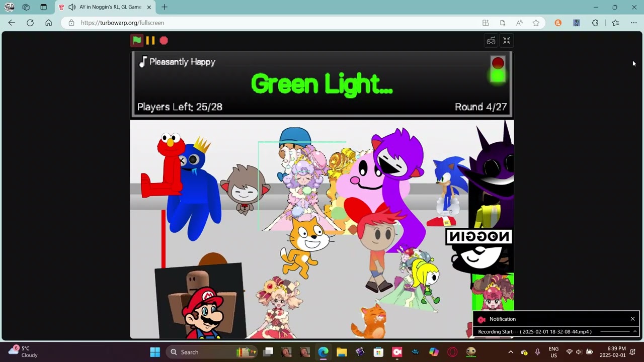
Task: Click the blue Sonic character
Action: pyautogui.click(x=449, y=186)
